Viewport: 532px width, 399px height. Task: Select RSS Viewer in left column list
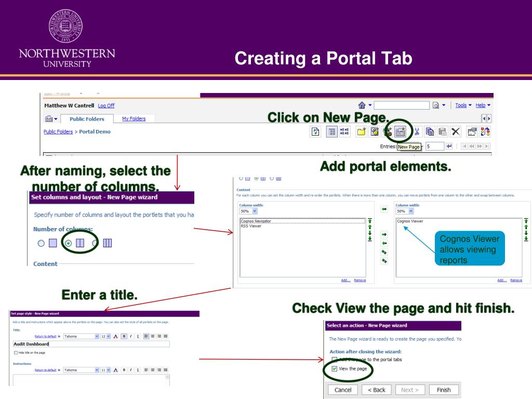[251, 226]
